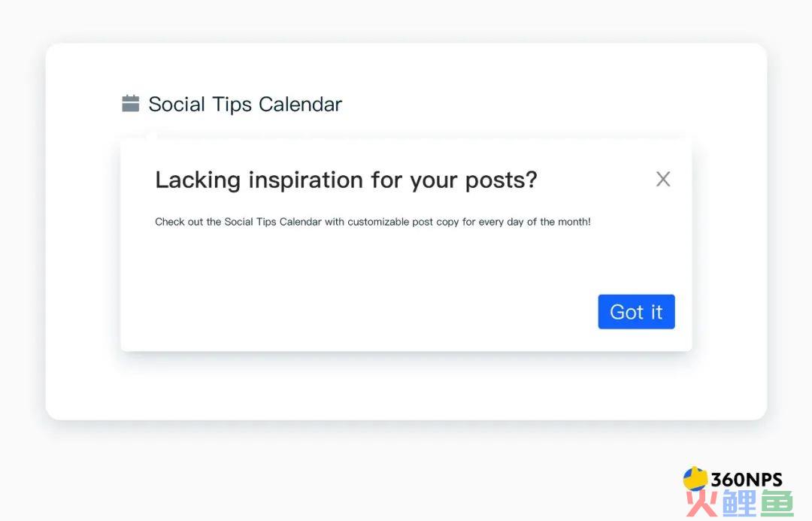The height and width of the screenshot is (521, 812).
Task: Click the word month! ending the description
Action: (574, 223)
